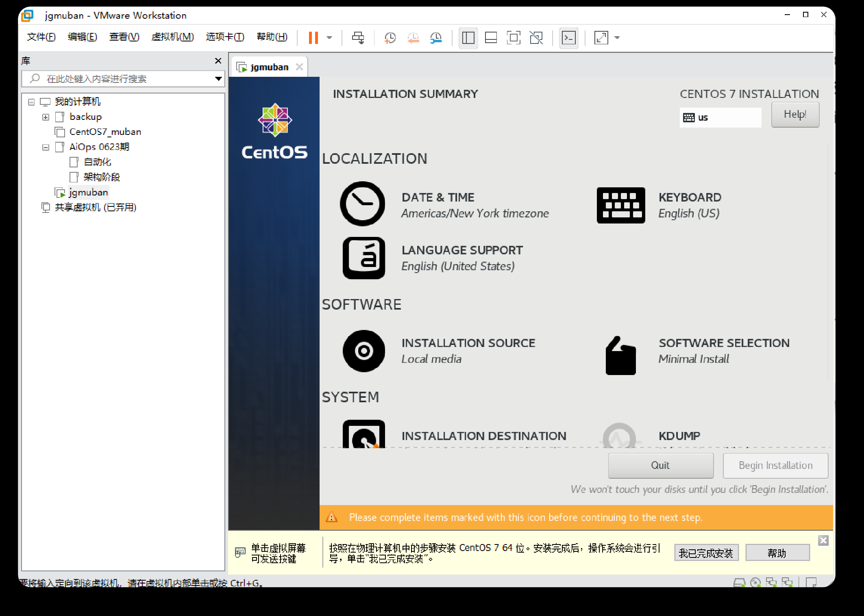The image size is (864, 616).
Task: Click the Unity mode toolbar icon
Action: pos(536,38)
